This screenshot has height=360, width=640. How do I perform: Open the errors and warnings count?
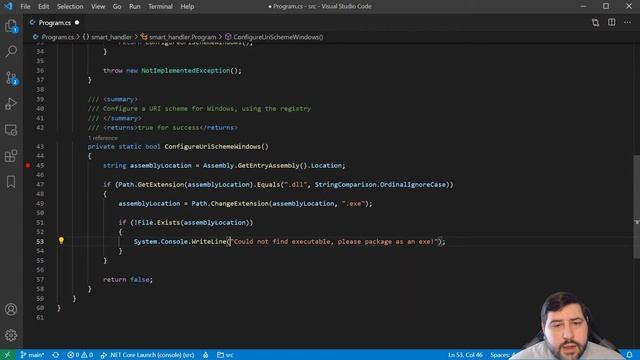[80, 355]
